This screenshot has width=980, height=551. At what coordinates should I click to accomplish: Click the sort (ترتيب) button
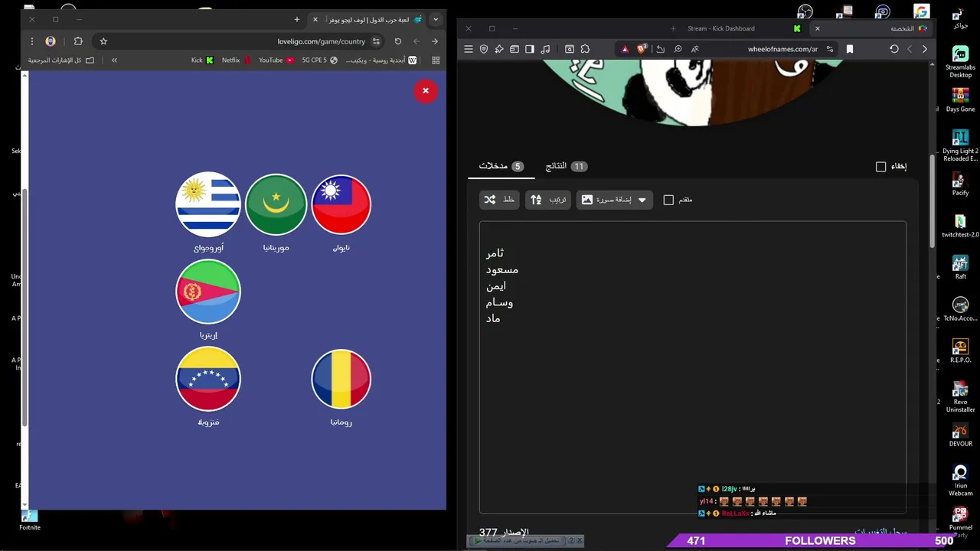(x=548, y=200)
